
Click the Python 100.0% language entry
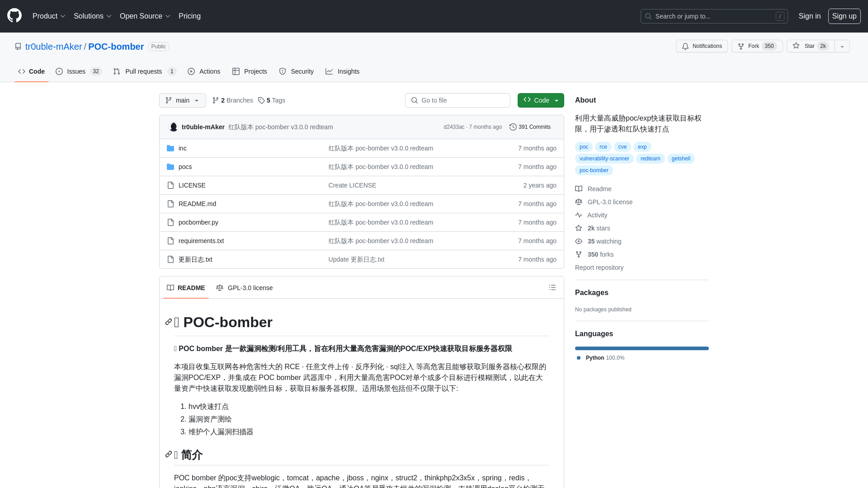(x=601, y=358)
